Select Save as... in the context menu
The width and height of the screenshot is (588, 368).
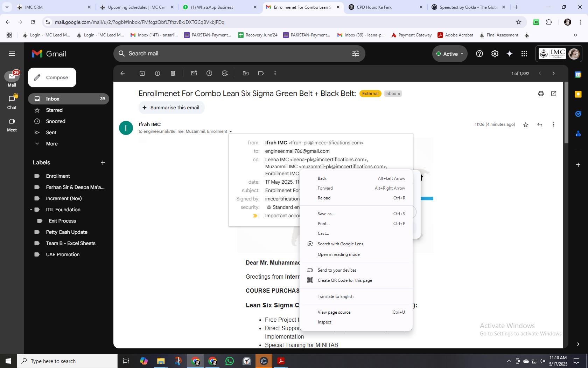tap(356, 214)
